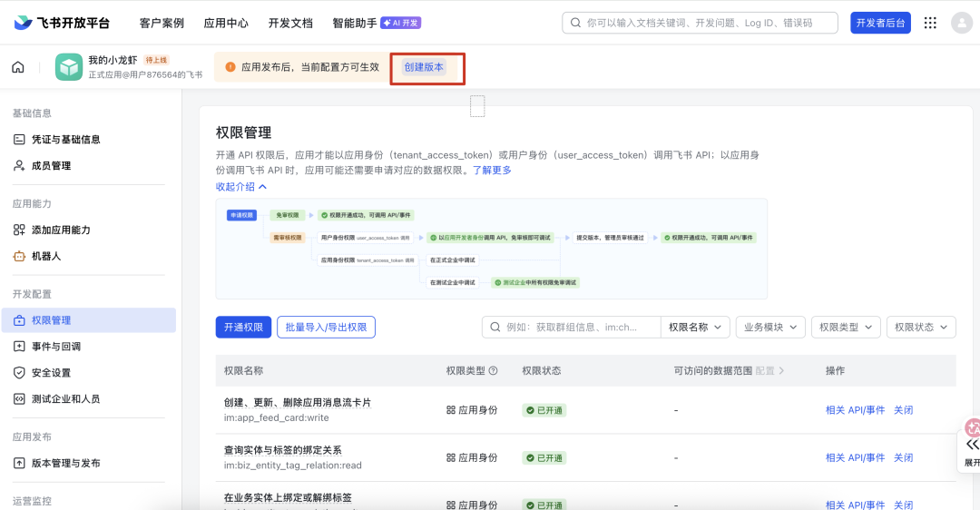This screenshot has height=510, width=980.
Task: Click the pink assistant floating icon
Action: pyautogui.click(x=973, y=427)
